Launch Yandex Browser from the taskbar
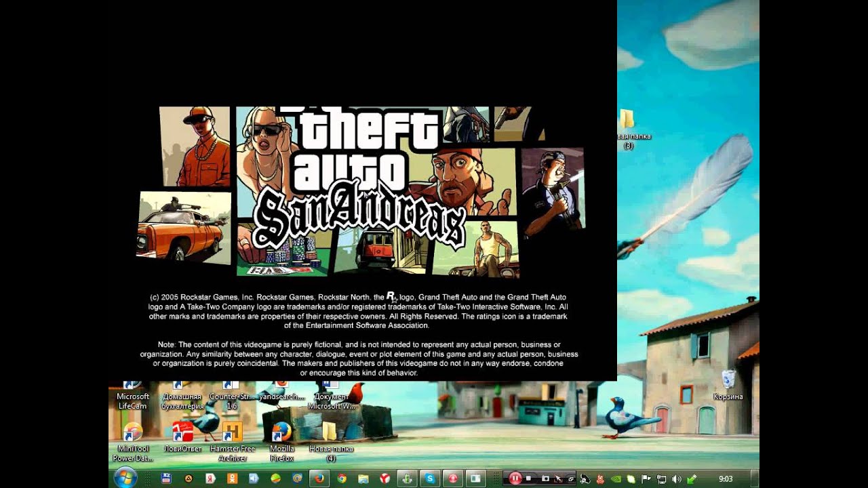Image resolution: width=868 pixels, height=488 pixels. click(x=384, y=479)
